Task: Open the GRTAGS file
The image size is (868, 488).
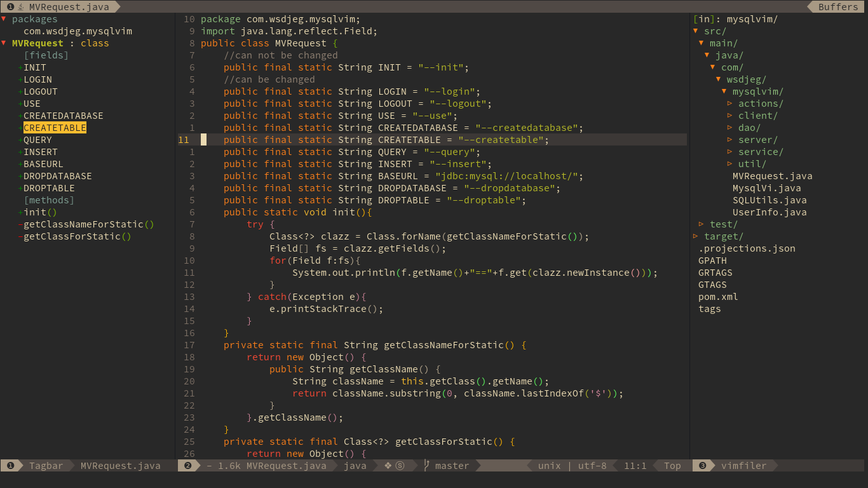Action: [715, 273]
